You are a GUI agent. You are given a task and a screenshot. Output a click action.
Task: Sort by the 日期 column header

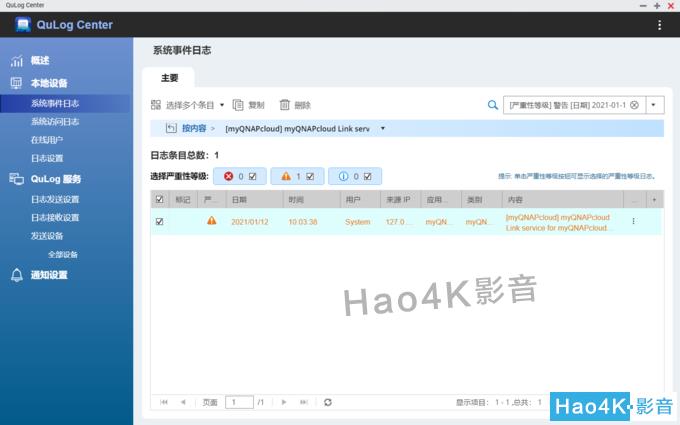tap(255, 199)
